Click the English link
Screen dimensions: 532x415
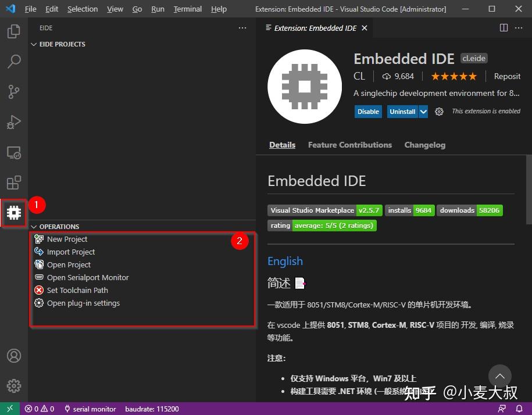[285, 261]
